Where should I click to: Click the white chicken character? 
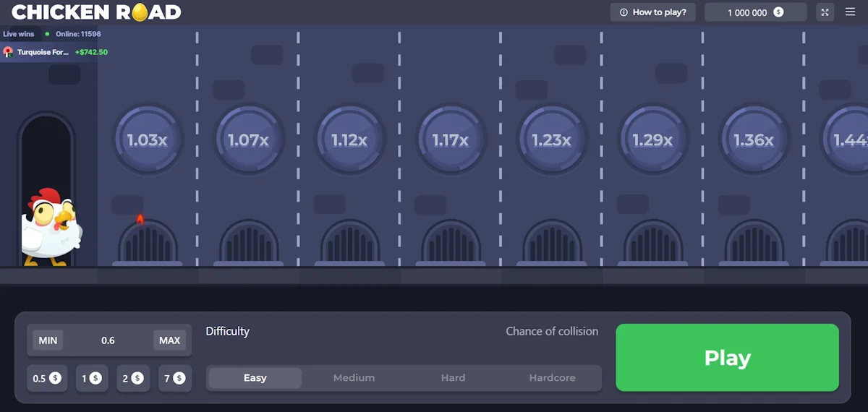pos(51,228)
